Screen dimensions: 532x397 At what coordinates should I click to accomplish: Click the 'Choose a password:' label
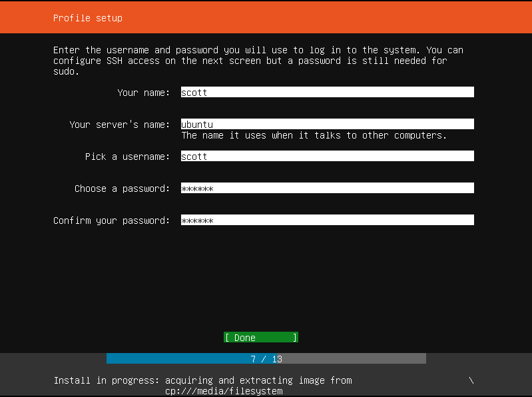pos(122,189)
